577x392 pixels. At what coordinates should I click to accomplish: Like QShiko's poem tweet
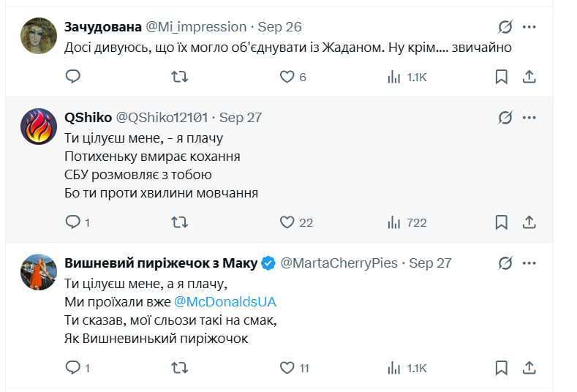287,222
